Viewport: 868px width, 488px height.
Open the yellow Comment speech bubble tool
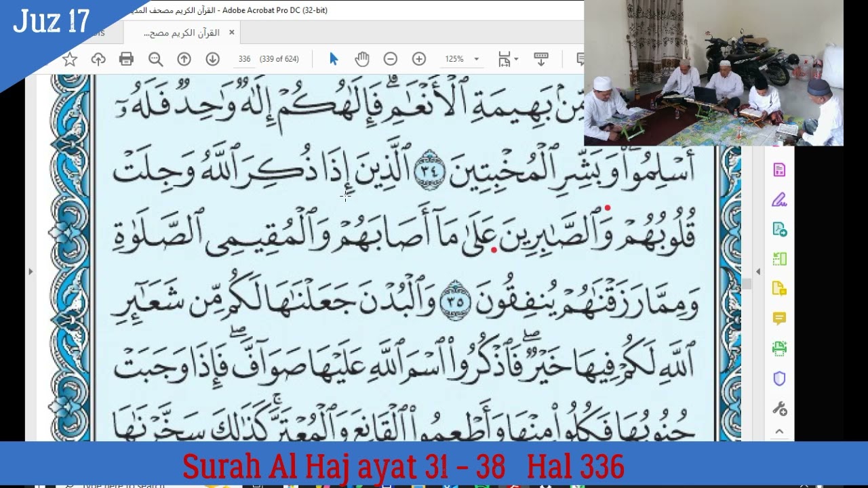point(779,319)
